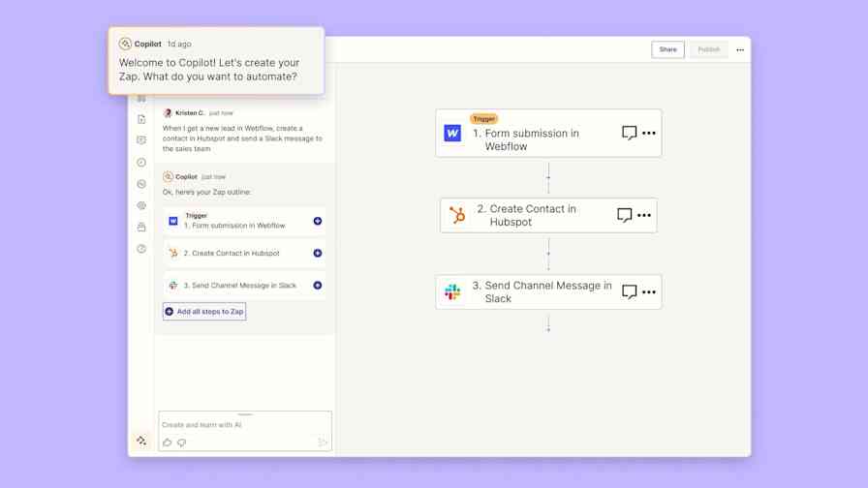Viewport: 868px width, 488px height.
Task: Click the thumbs down feedback icon
Action: click(181, 442)
